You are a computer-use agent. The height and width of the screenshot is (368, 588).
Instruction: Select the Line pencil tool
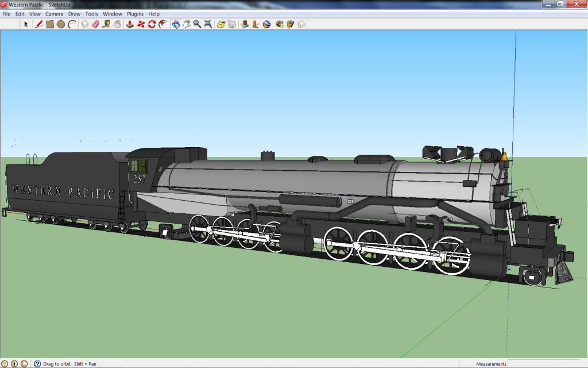(38, 24)
